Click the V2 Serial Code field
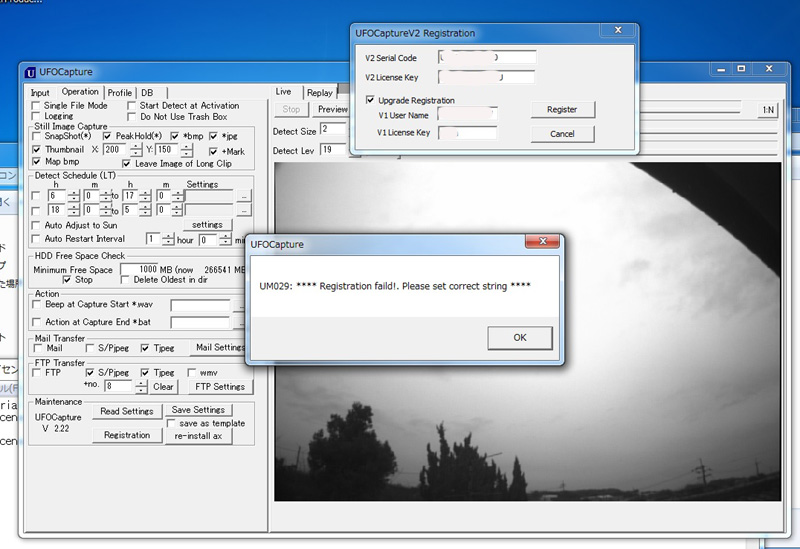The height and width of the screenshot is (549, 800). 487,57
